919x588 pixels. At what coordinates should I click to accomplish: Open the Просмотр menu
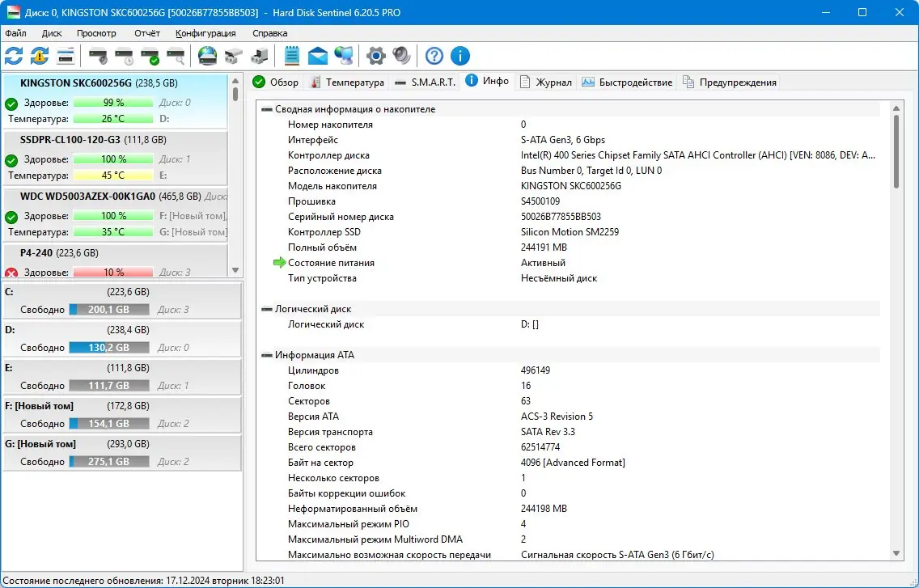click(96, 33)
